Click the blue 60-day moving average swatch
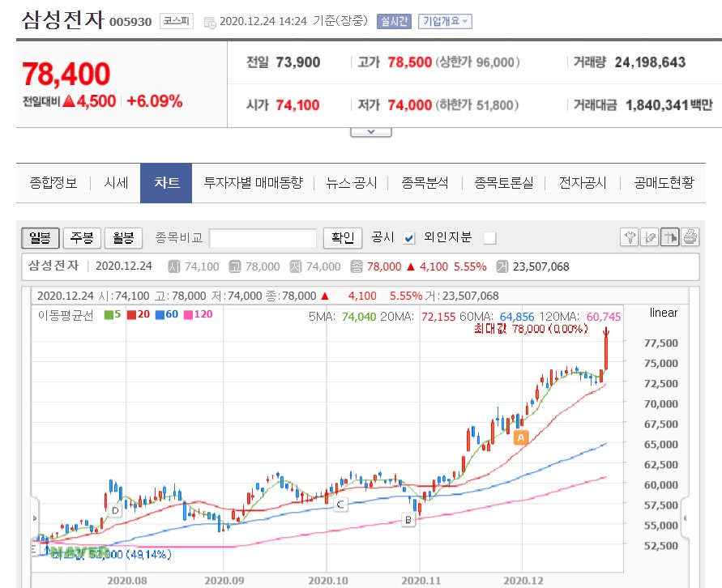This screenshot has width=722, height=588. click(x=160, y=315)
